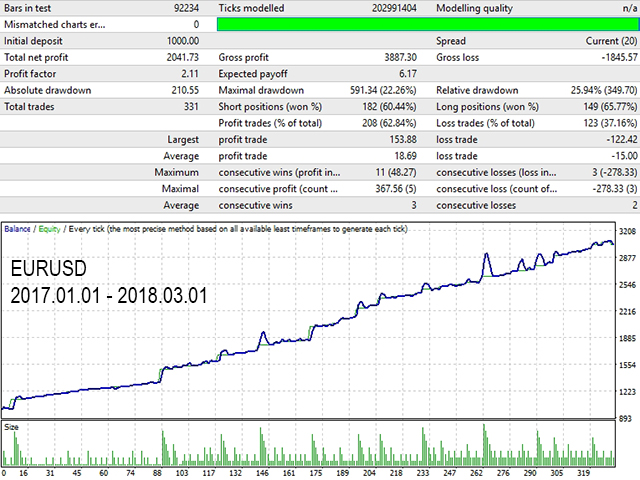The height and width of the screenshot is (480, 640).
Task: Select the Bars in test value 92234
Action: point(186,8)
